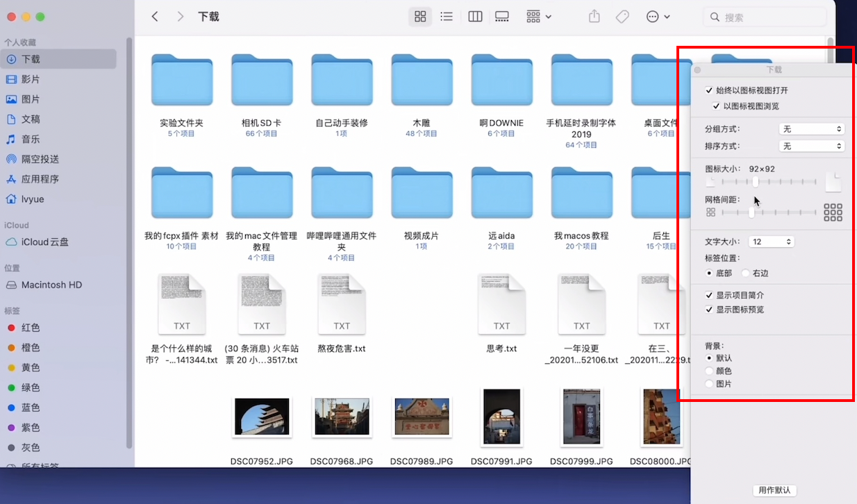Screen dimensions: 857x504
Task: Open the 排序方式 dropdown
Action: [810, 146]
